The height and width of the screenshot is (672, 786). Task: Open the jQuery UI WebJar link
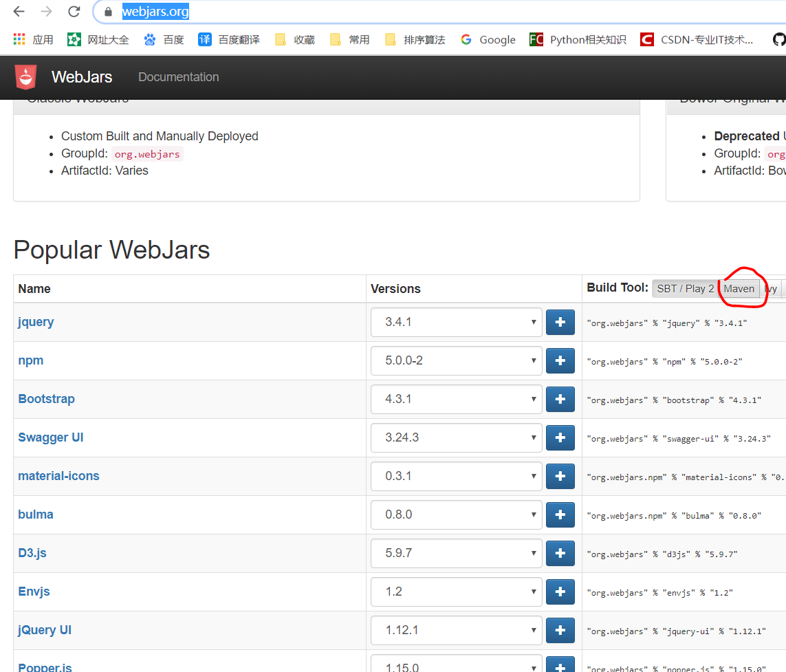coord(45,630)
